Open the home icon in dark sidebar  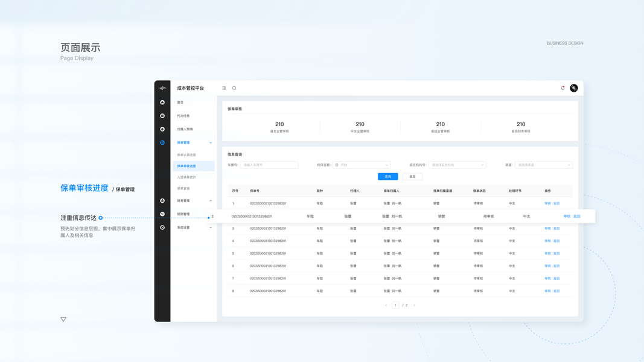[162, 102]
